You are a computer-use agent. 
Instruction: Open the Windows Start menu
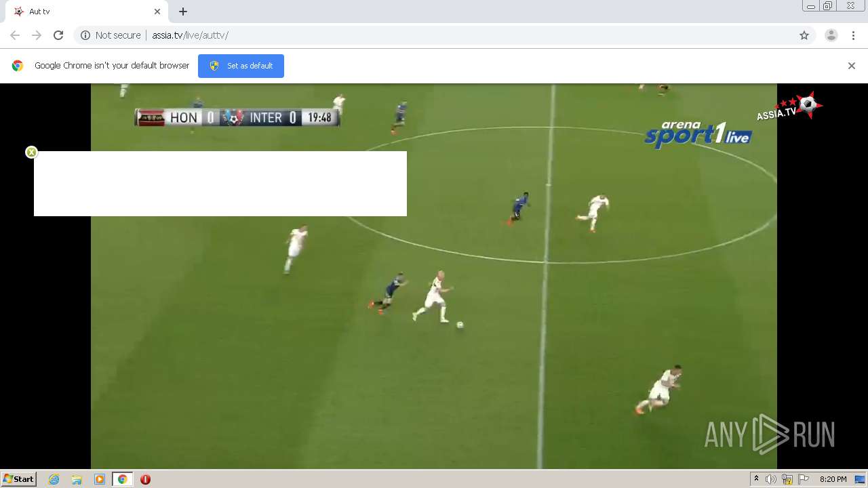19,479
